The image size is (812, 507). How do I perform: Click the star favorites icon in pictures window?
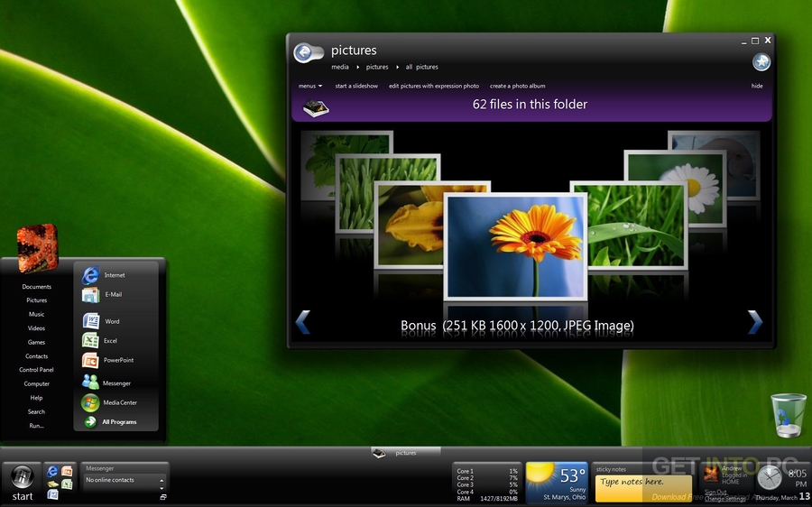tap(761, 61)
